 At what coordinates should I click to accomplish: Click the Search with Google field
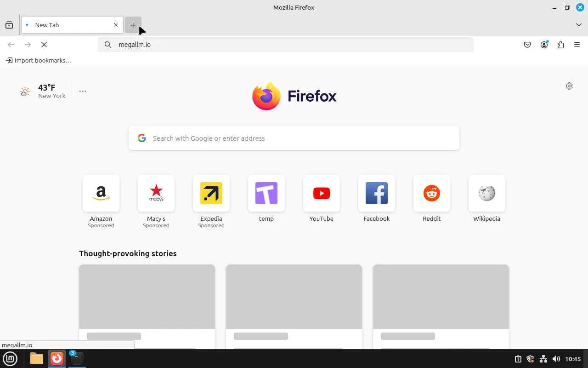click(x=294, y=138)
